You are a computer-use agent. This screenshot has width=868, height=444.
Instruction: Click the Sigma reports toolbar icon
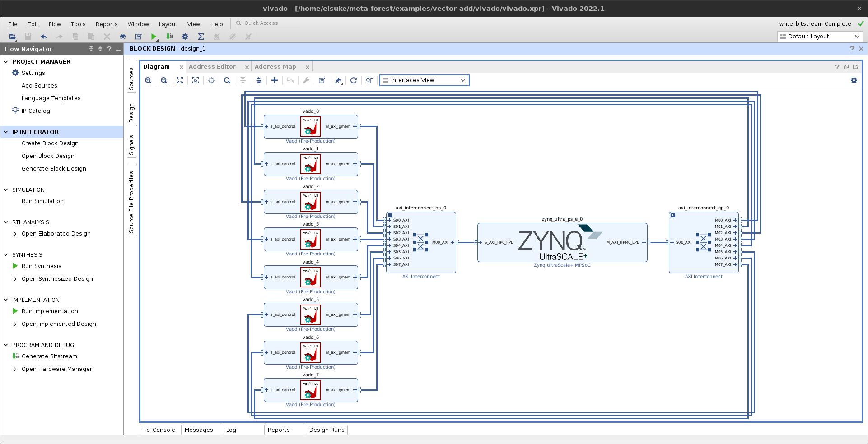201,37
